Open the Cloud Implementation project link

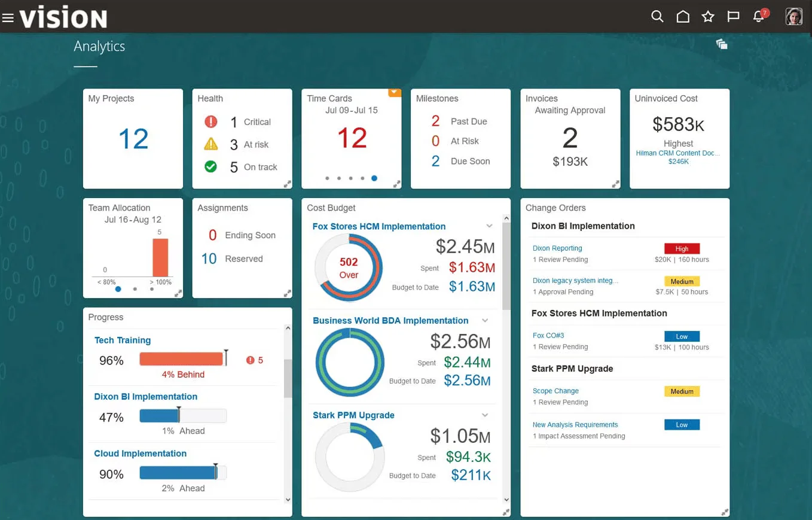tap(141, 454)
